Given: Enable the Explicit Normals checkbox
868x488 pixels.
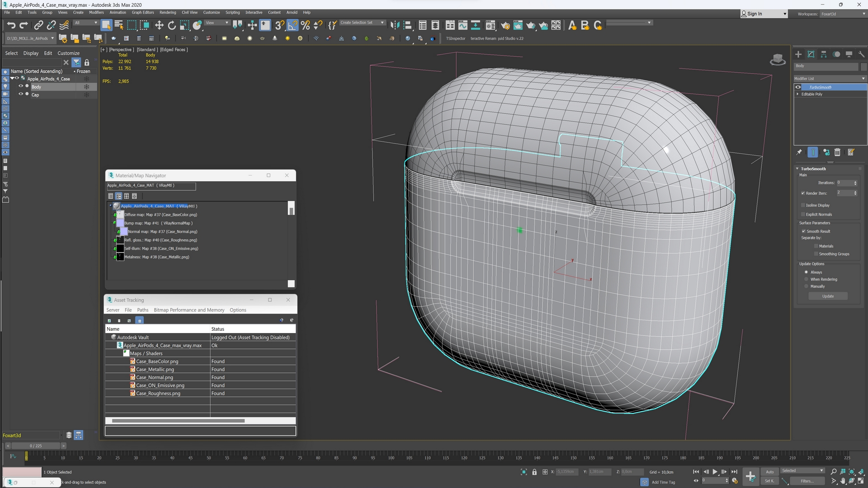Looking at the screenshot, I should coord(803,215).
